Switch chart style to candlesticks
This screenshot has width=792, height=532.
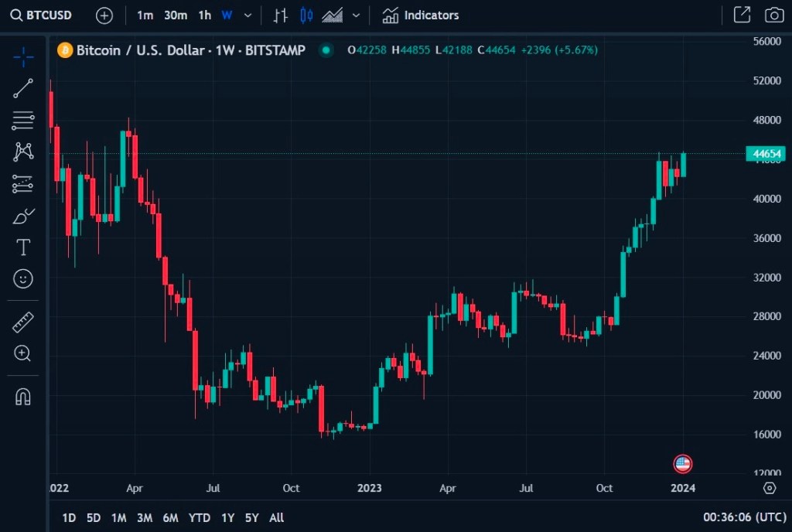pyautogui.click(x=306, y=15)
